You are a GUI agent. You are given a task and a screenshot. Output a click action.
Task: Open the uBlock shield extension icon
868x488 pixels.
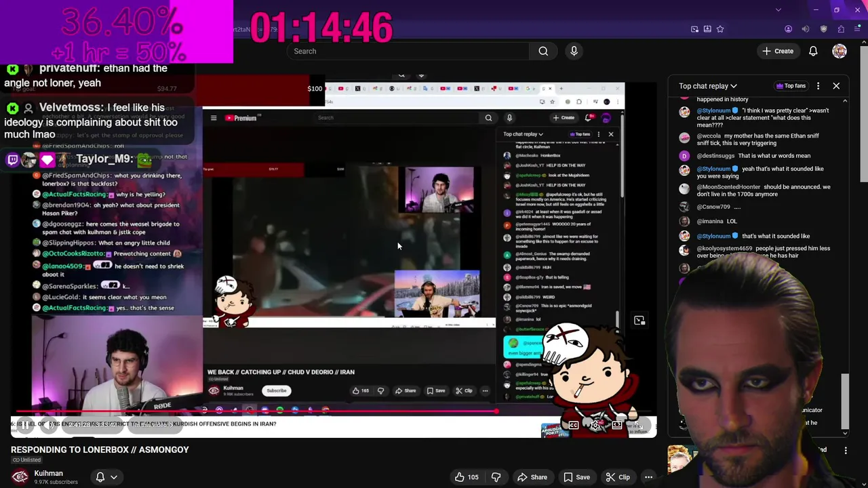(x=823, y=29)
